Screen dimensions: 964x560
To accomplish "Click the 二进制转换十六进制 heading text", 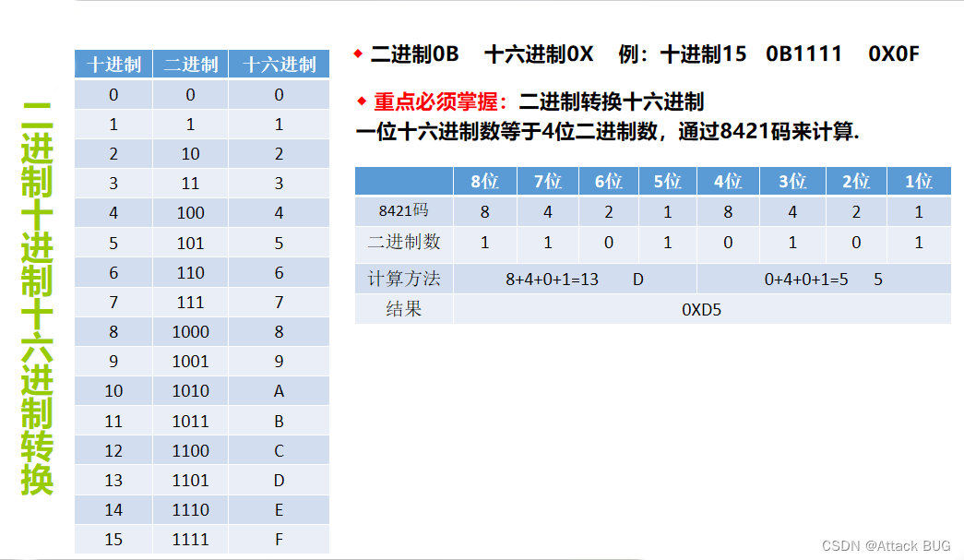I will pyautogui.click(x=611, y=101).
